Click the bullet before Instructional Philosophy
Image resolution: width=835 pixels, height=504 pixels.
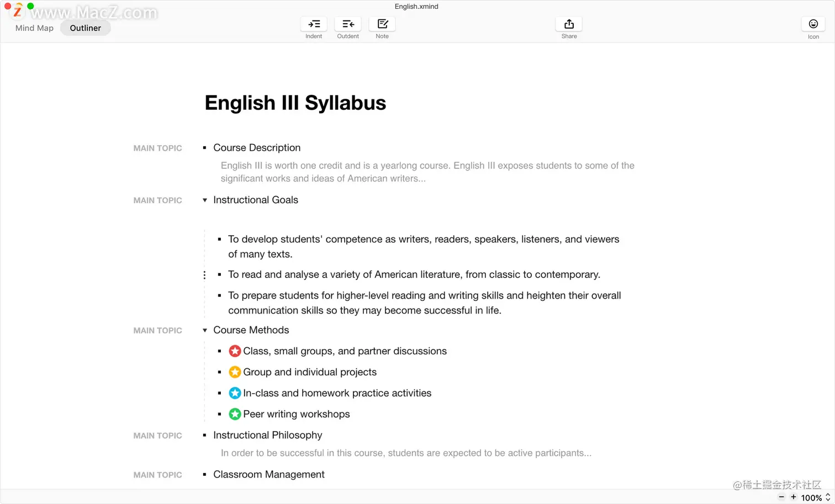tap(204, 436)
